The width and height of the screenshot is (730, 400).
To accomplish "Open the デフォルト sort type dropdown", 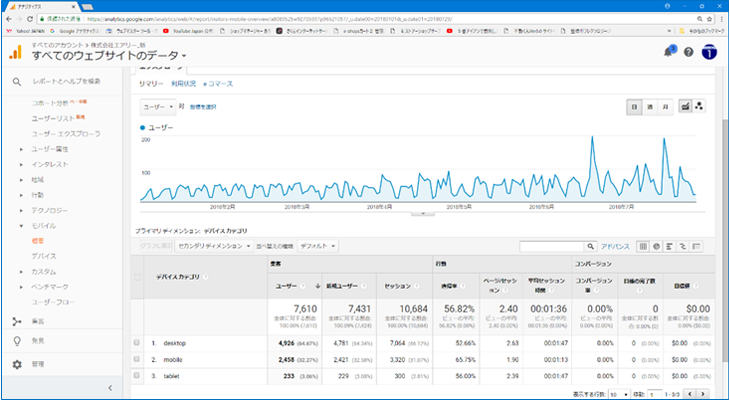I will pos(318,246).
